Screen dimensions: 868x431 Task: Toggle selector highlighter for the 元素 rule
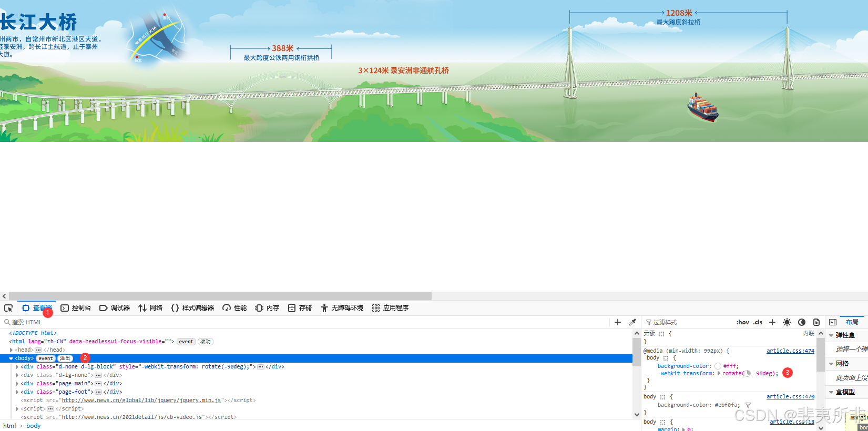(662, 334)
